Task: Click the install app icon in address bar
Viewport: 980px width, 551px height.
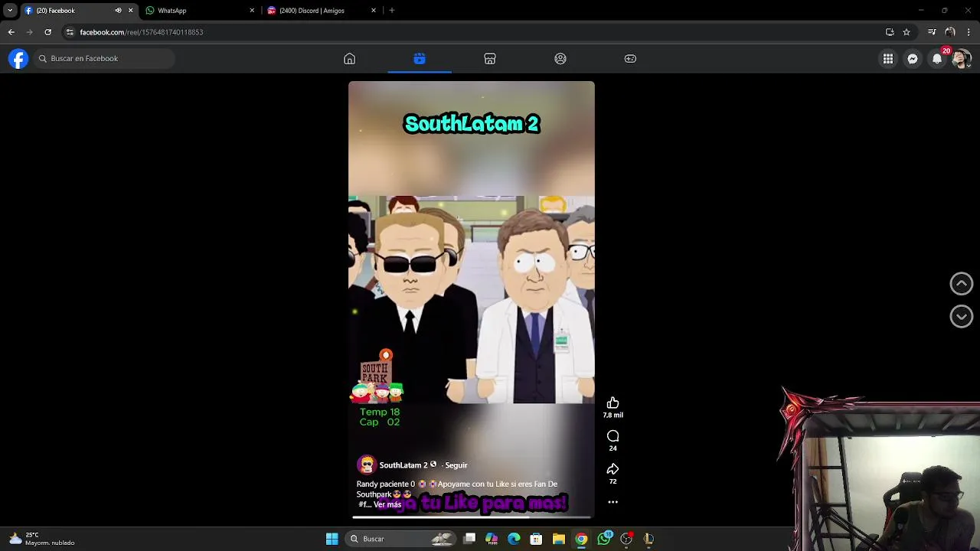Action: coord(890,32)
